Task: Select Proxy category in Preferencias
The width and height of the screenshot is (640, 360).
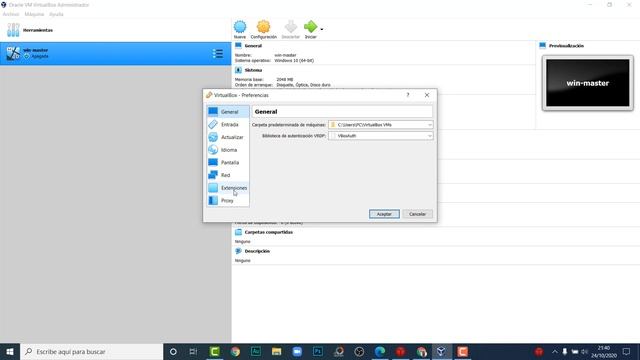Action: coord(228,200)
